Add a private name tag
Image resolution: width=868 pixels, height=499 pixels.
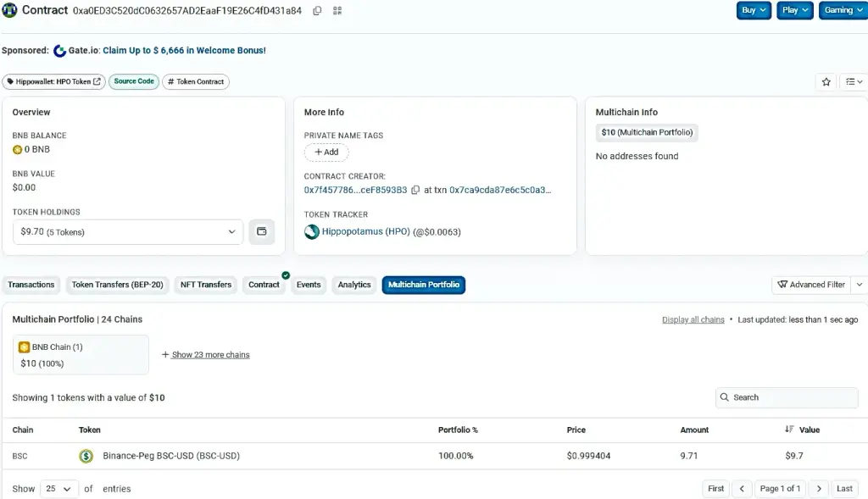click(326, 152)
